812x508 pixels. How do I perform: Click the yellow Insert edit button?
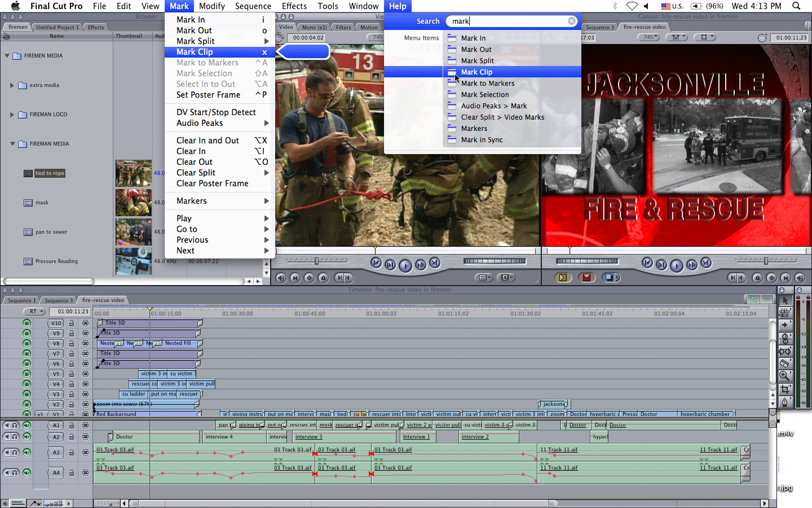(562, 277)
